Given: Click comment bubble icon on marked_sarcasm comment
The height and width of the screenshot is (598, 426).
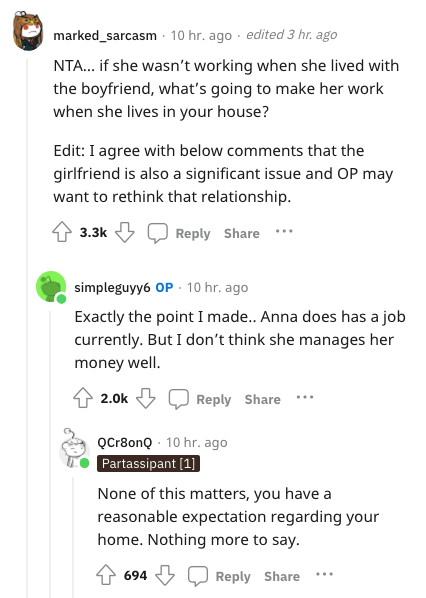Looking at the screenshot, I should (x=158, y=233).
